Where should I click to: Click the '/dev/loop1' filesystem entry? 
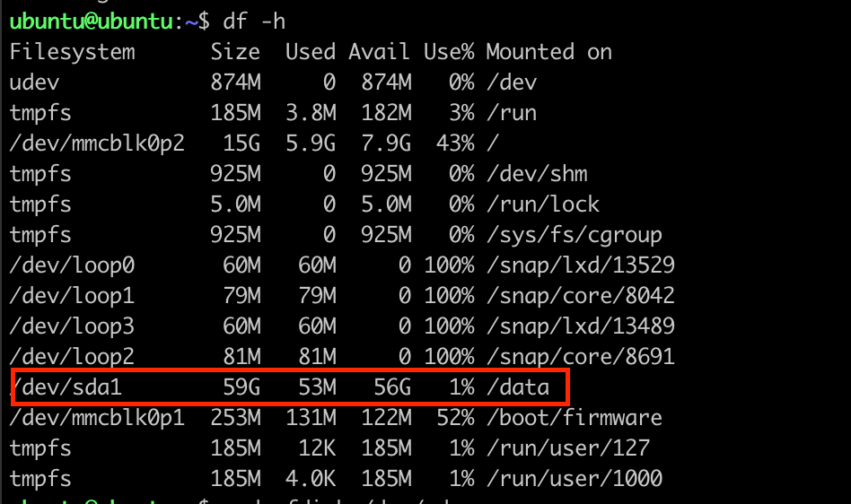pos(72,296)
